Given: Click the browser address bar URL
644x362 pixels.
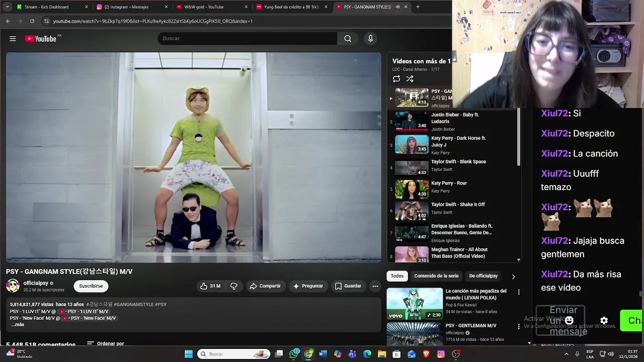Looking at the screenshot, I should [x=152, y=21].
